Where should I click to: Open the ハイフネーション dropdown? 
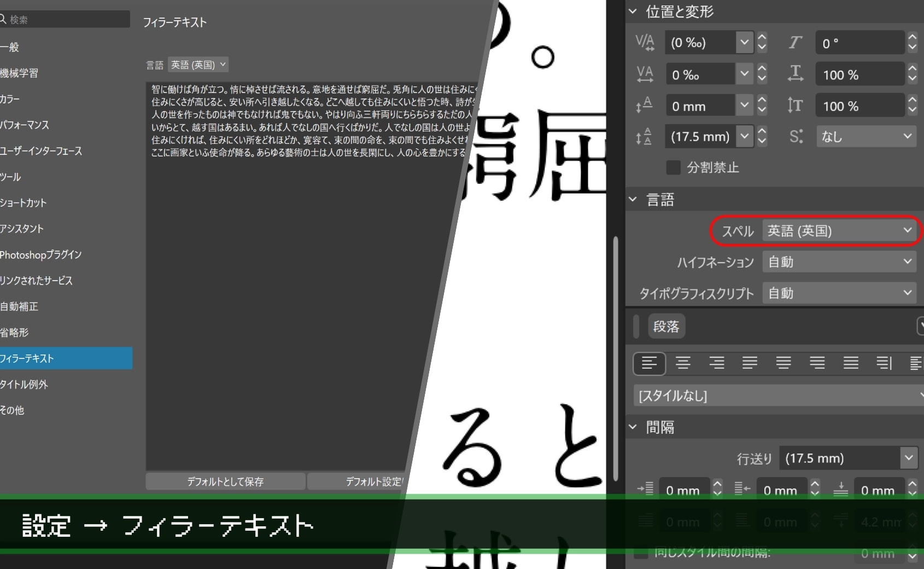coord(840,262)
